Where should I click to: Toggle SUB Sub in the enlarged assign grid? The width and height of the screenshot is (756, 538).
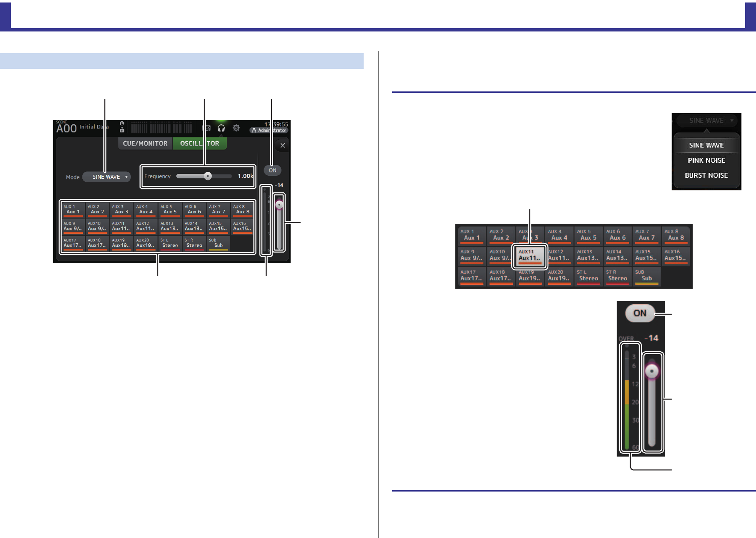pyautogui.click(x=647, y=277)
